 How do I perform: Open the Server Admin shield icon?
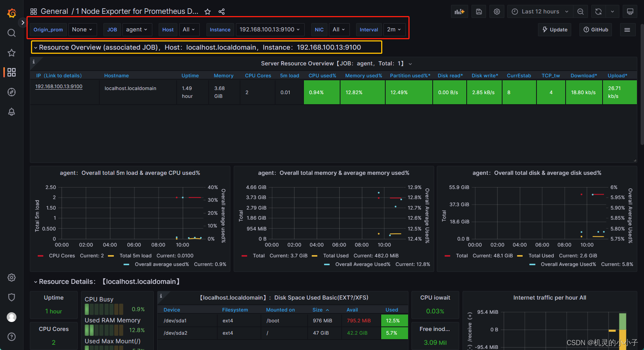pos(12,297)
